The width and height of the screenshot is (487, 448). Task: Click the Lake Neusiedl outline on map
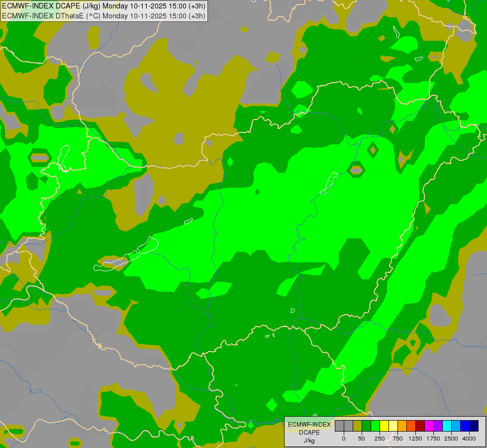tap(64, 158)
